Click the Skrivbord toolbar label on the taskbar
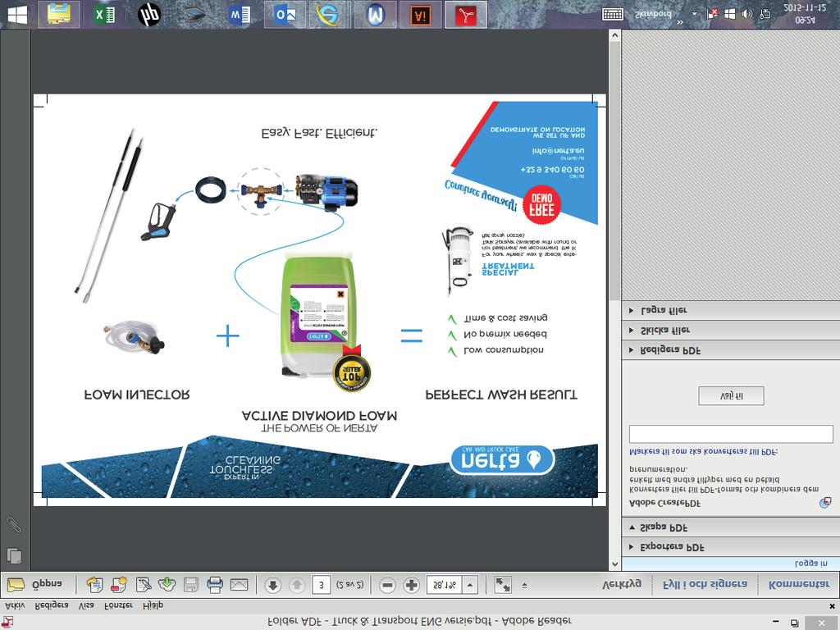 (x=652, y=14)
